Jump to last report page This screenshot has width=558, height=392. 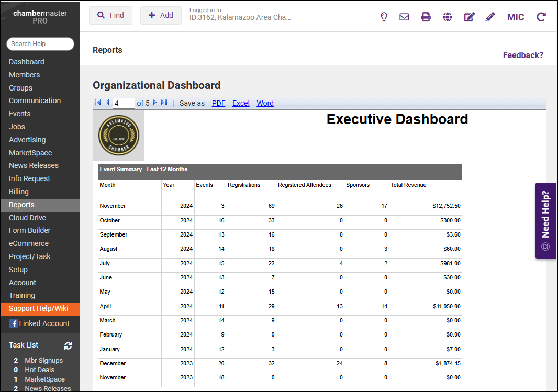tap(164, 103)
